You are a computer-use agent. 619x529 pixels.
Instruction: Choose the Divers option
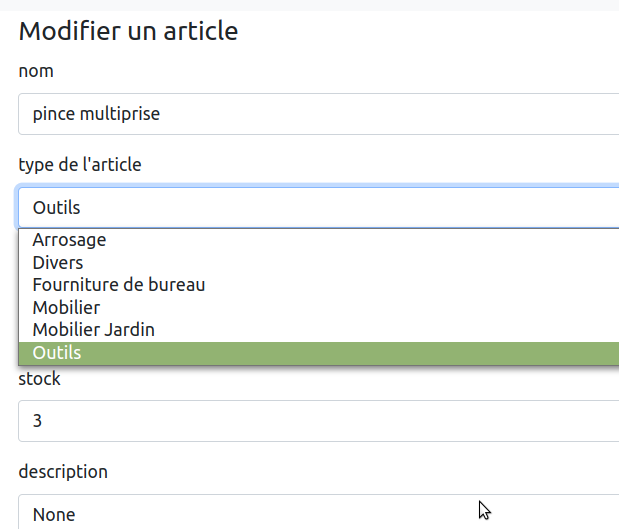pyautogui.click(x=58, y=262)
